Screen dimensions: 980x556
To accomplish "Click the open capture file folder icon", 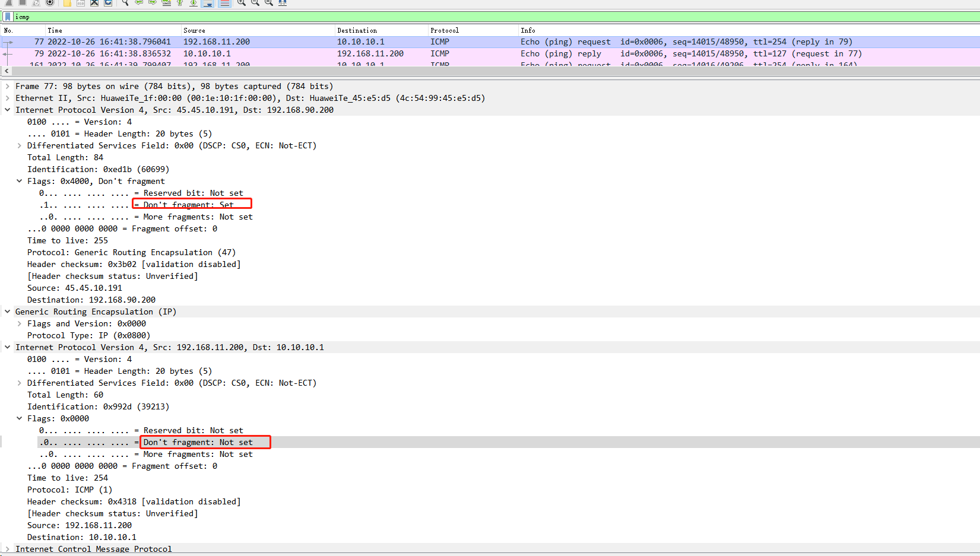I will [67, 2].
